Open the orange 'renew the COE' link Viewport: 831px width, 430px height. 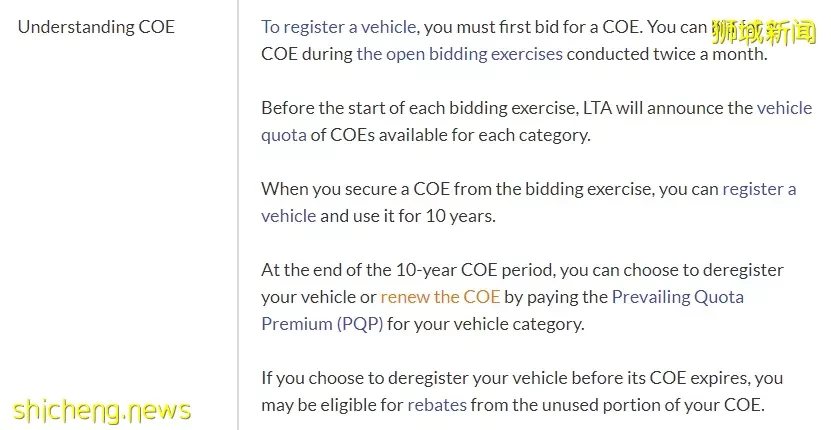(x=440, y=297)
